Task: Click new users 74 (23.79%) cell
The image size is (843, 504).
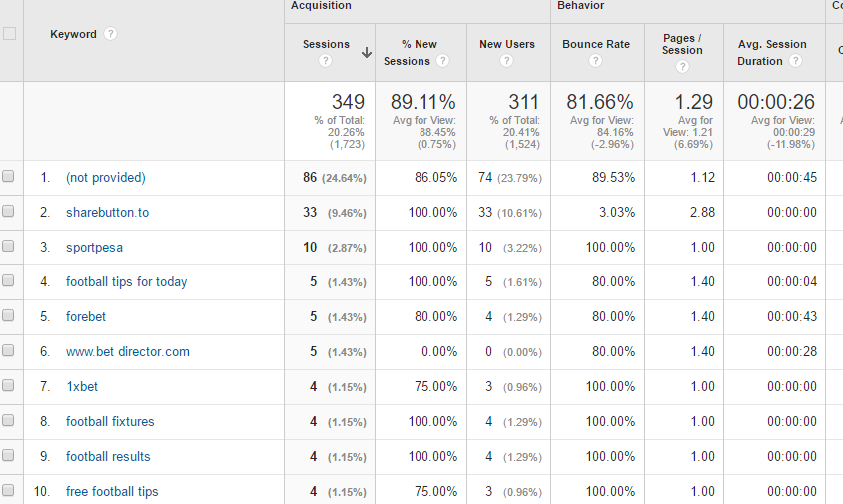Action: tap(510, 178)
